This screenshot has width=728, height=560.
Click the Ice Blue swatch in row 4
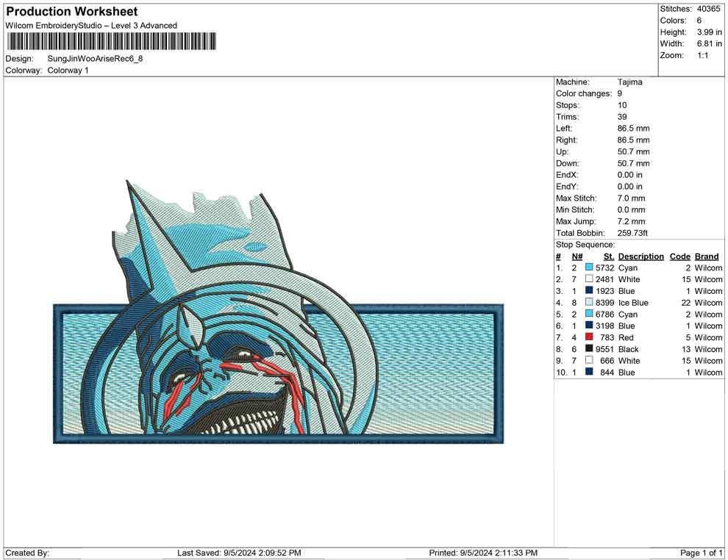point(589,302)
